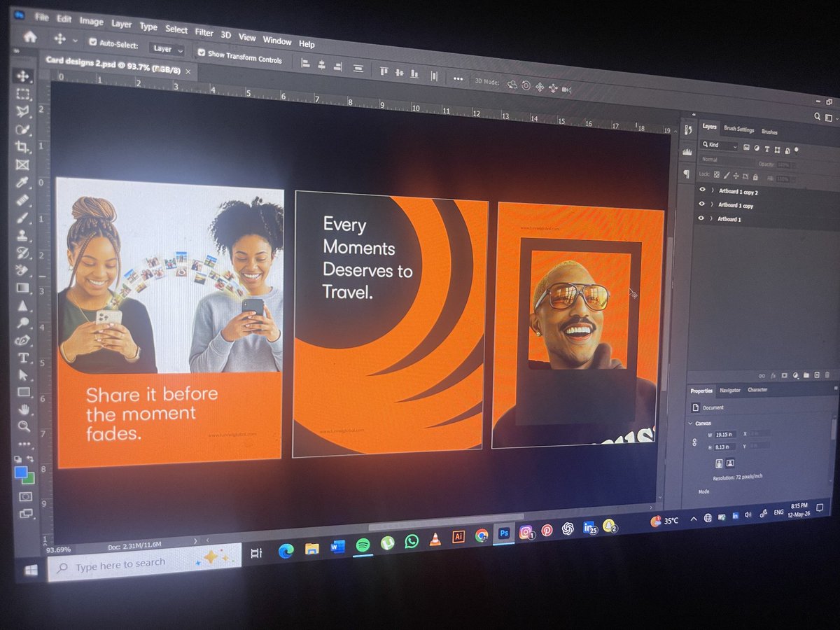Hide the Artboard 1 layer
840x630 pixels.
(x=702, y=218)
